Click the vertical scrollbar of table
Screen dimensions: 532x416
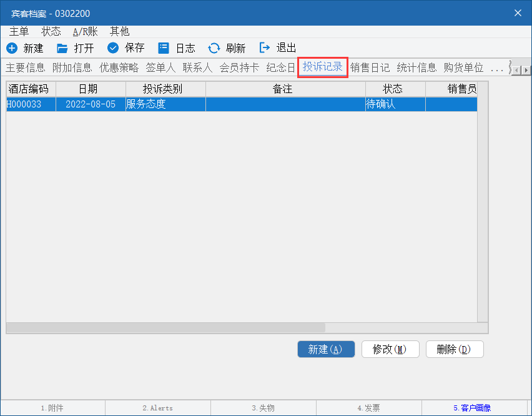(483, 202)
